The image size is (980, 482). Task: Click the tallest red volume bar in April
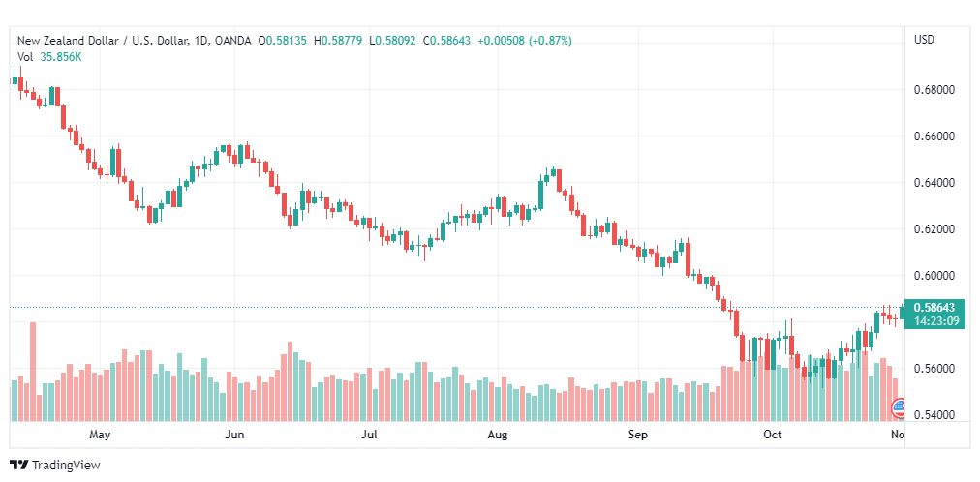[x=33, y=372]
